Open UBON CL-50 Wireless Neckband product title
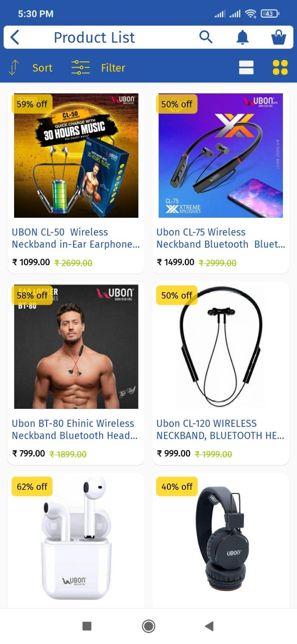This screenshot has height=644, width=297. pyautogui.click(x=76, y=238)
